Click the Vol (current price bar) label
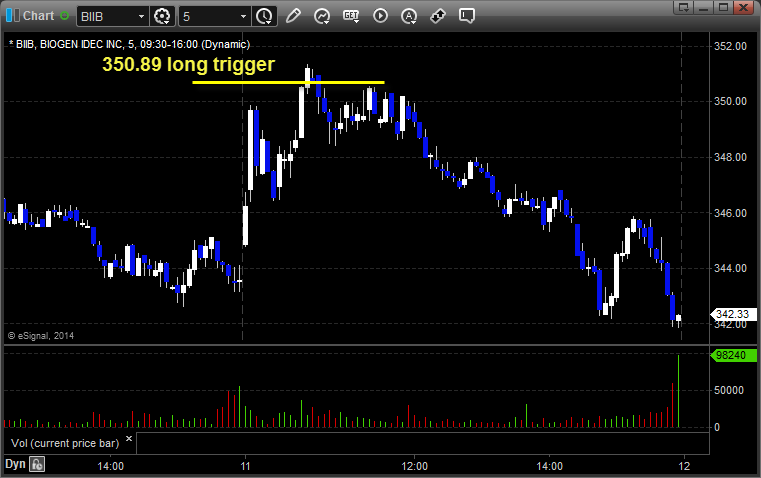Viewport: 761px width, 478px height. (65, 443)
